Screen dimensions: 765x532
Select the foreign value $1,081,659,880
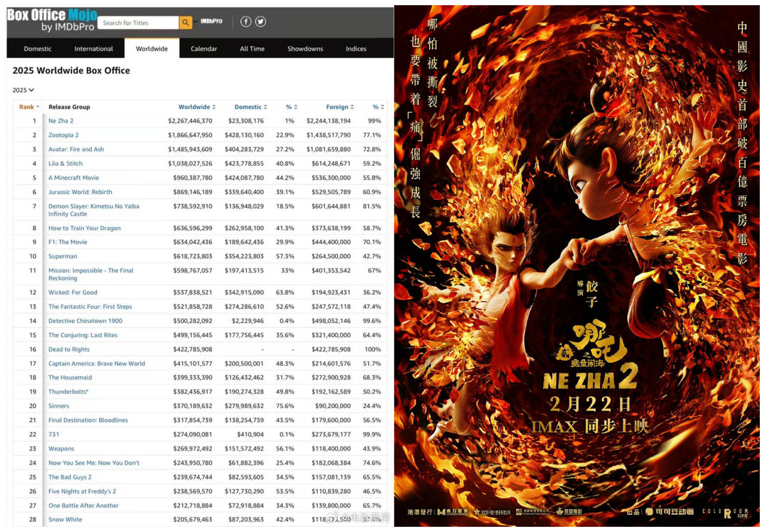click(329, 149)
